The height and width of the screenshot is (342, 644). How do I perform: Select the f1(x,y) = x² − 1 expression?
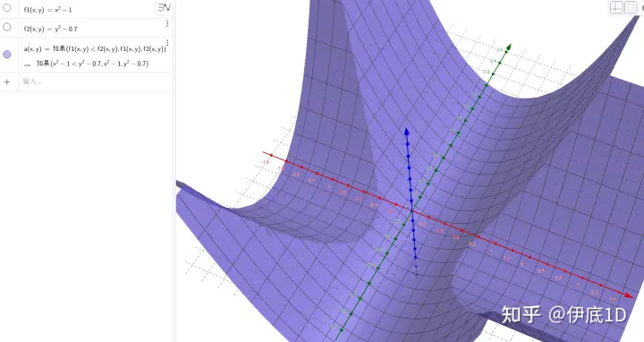coord(47,10)
